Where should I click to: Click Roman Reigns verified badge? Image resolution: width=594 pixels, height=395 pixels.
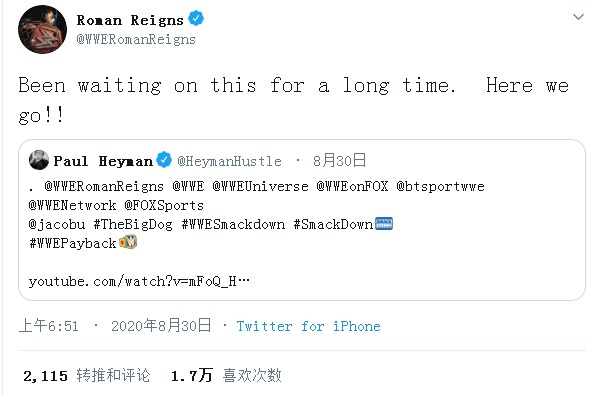tap(196, 19)
